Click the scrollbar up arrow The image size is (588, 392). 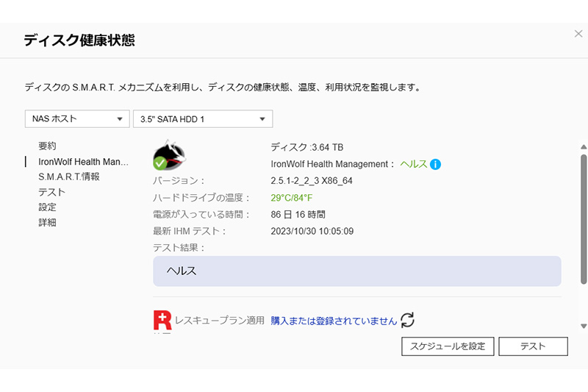click(x=584, y=146)
